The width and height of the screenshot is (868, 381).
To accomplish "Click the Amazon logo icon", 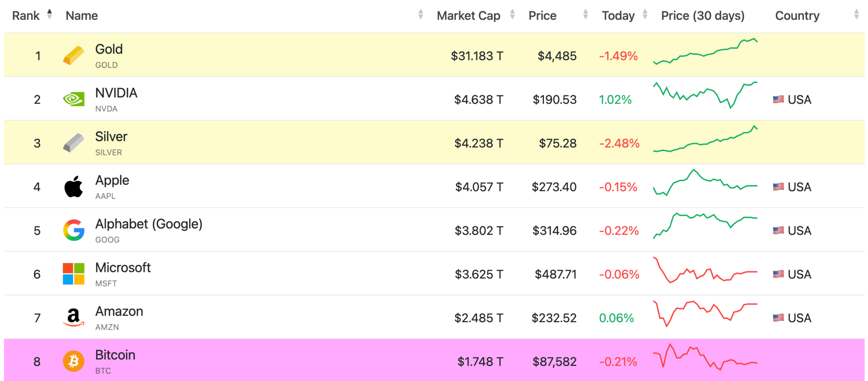I will pyautogui.click(x=73, y=318).
